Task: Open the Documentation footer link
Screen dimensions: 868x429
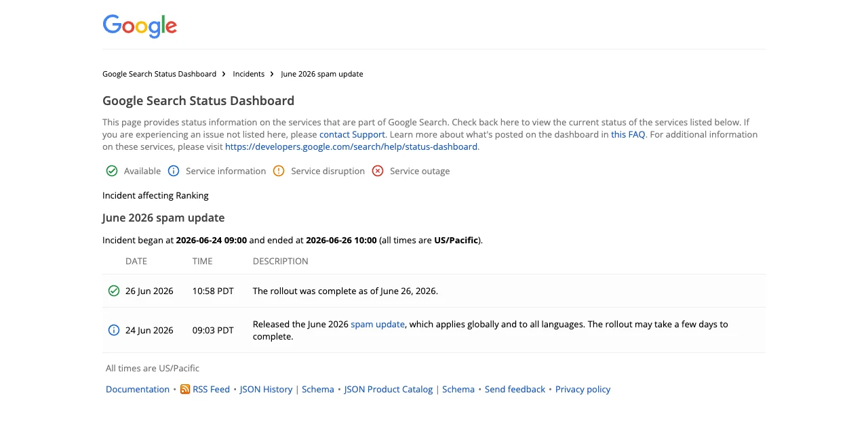Action: point(138,389)
